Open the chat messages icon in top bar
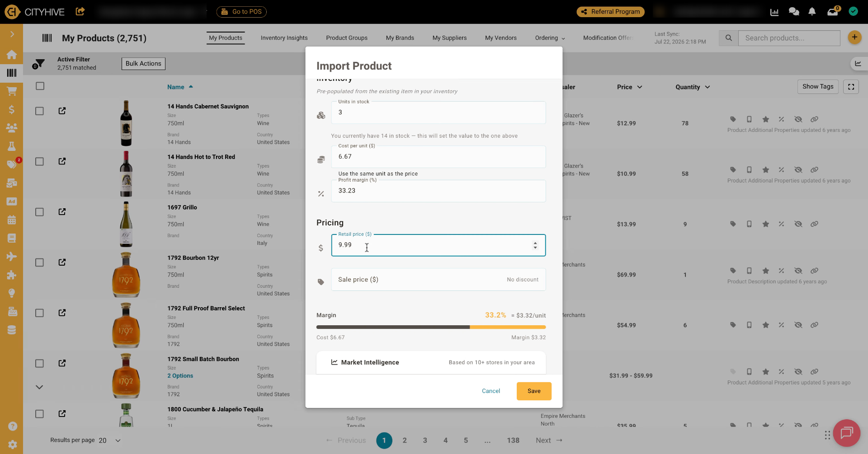Screen dimensions: 868x454 [794, 12]
